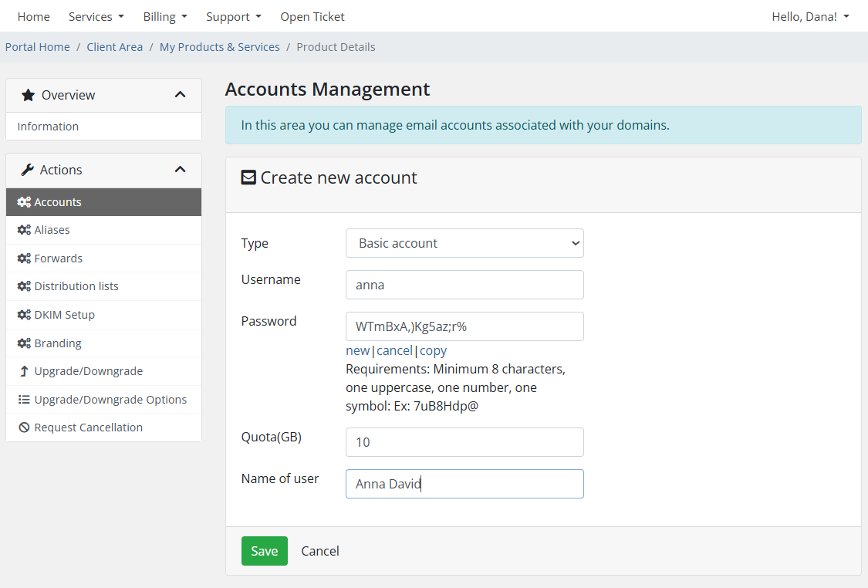Screen dimensions: 868x588
Task: Click the Upgrade/Downgrade arrow icon
Action: [24, 371]
